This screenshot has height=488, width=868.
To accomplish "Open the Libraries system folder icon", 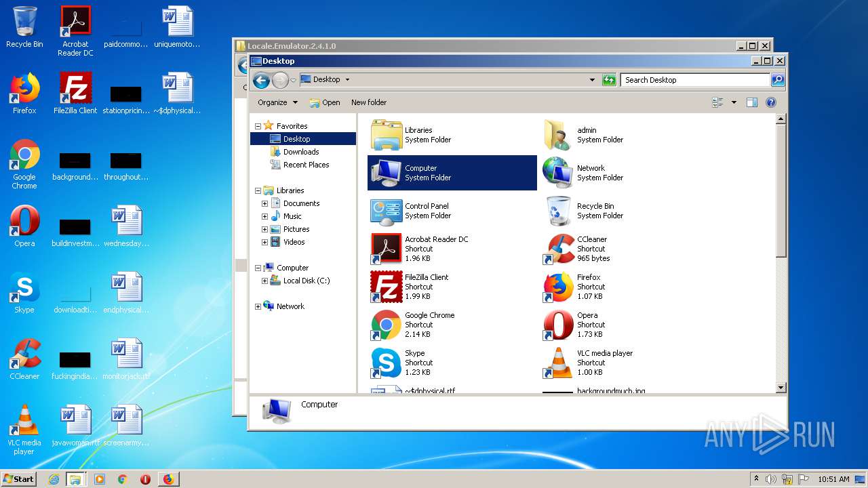I will 387,135.
